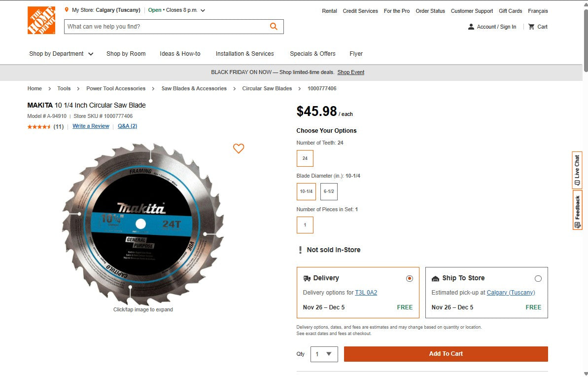Go to the Specials & Offers tab
Viewport: 588px width, 377px height.
pos(312,54)
